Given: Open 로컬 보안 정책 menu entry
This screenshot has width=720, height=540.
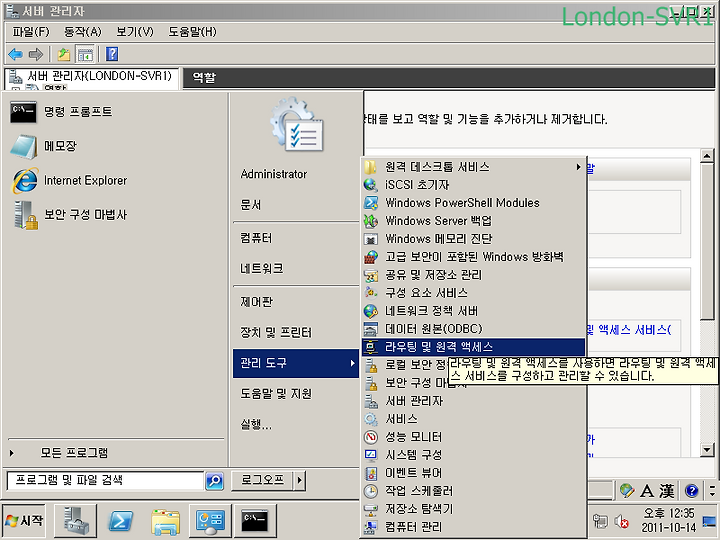Looking at the screenshot, I should [x=407, y=365].
